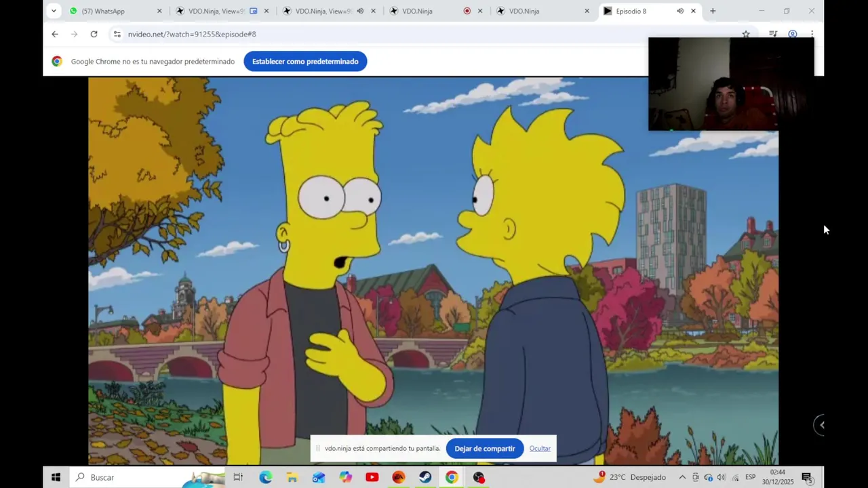Viewport: 868px width, 488px height.
Task: Open the last pinned taskbar app icon
Action: tap(479, 477)
